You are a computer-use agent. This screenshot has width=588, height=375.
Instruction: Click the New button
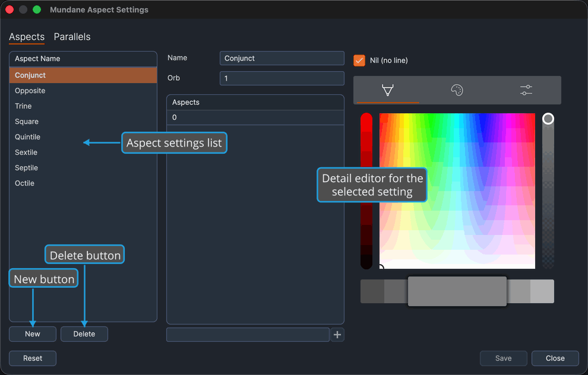(x=33, y=334)
